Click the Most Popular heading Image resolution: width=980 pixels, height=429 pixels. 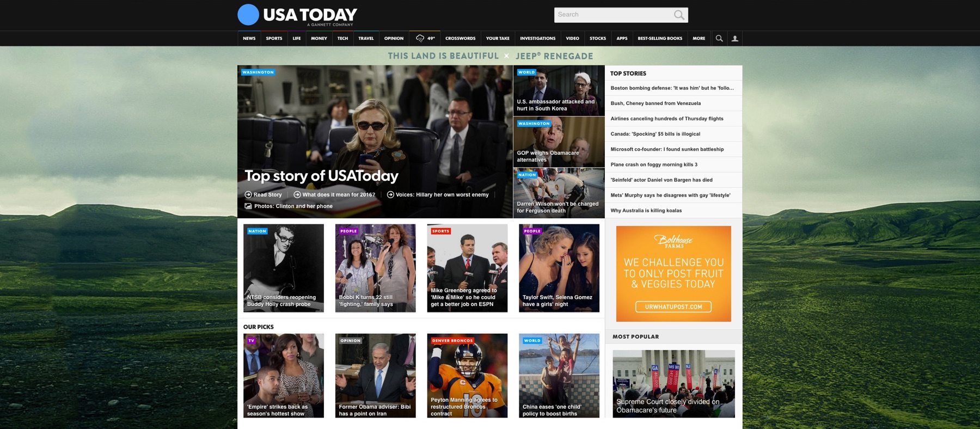click(635, 336)
